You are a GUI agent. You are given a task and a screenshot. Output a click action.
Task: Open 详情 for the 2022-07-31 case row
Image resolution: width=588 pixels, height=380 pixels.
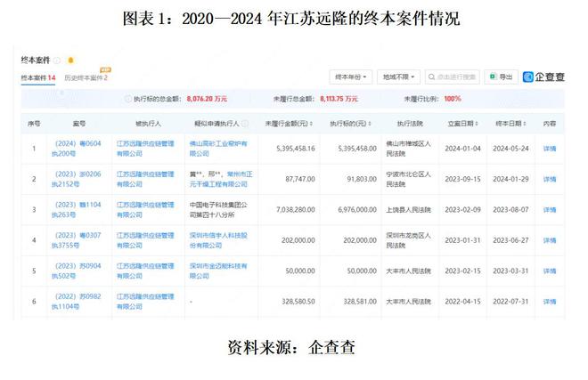click(x=550, y=302)
